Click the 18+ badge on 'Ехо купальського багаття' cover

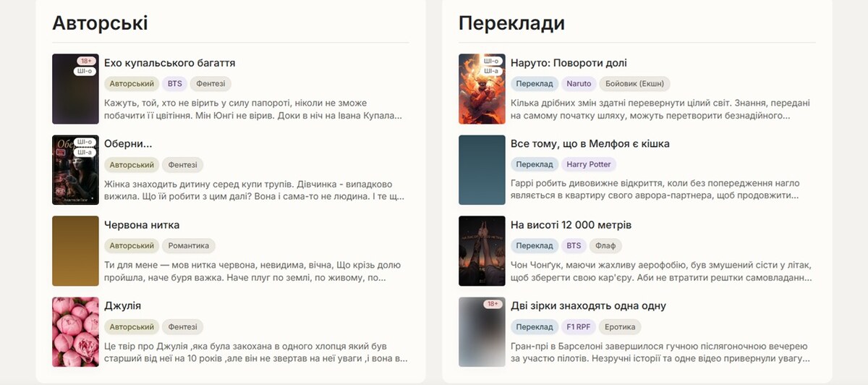pyautogui.click(x=87, y=62)
